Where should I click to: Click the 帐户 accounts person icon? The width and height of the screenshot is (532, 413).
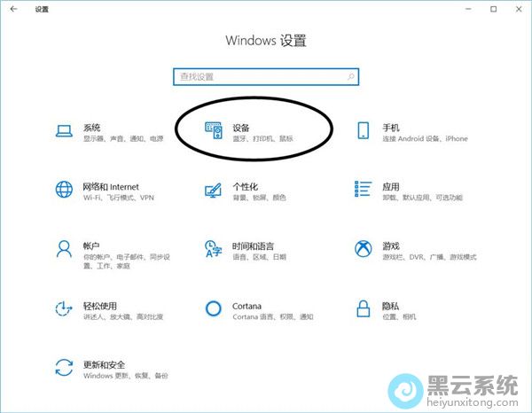pyautogui.click(x=64, y=249)
